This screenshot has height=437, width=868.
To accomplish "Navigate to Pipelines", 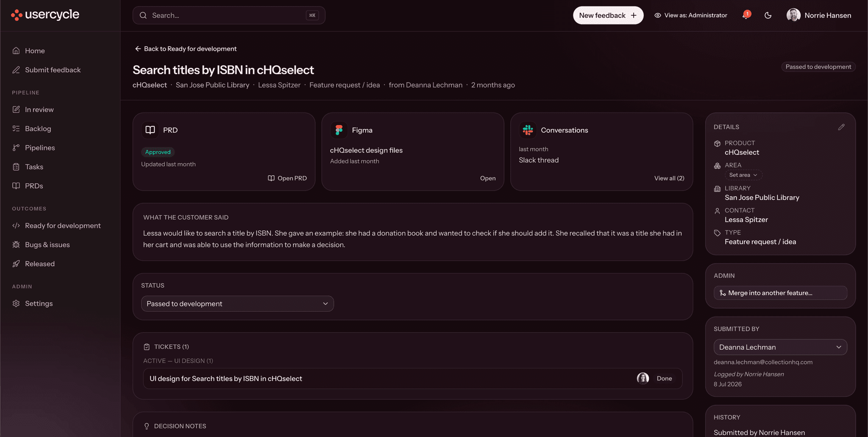I will 60,148.
